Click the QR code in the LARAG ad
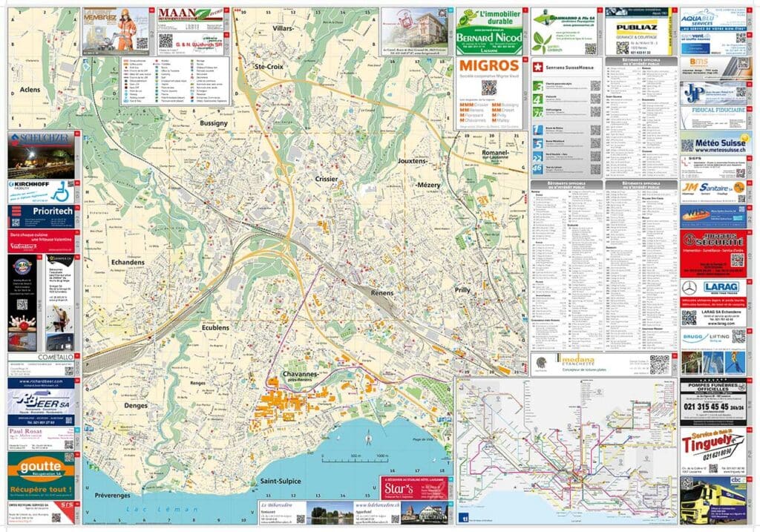 (689, 318)
